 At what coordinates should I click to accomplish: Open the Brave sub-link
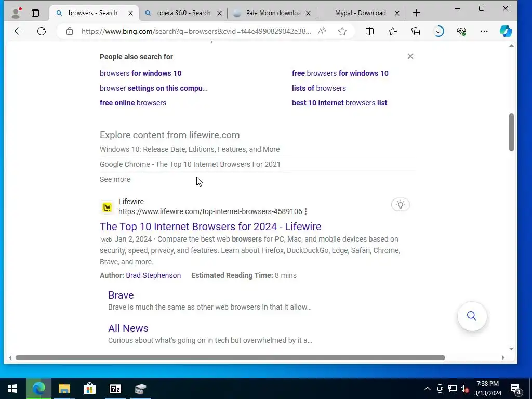click(x=121, y=295)
